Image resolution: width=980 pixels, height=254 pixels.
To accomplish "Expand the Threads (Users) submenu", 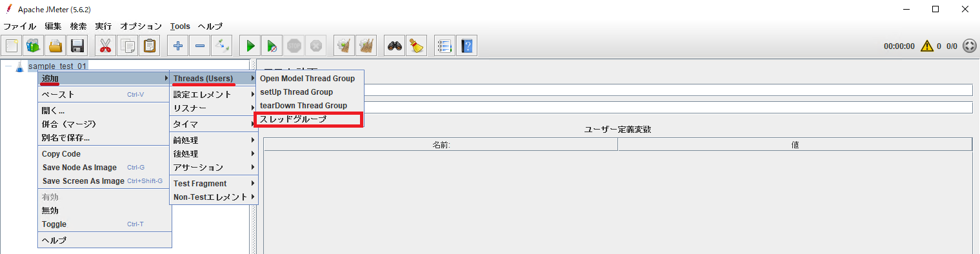I will coord(214,78).
